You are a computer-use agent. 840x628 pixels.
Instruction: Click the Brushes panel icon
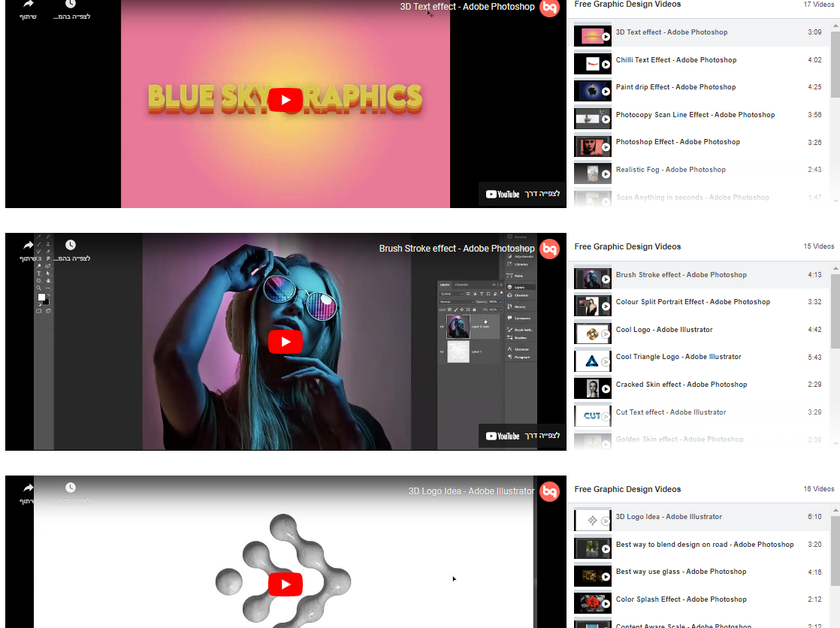point(509,338)
